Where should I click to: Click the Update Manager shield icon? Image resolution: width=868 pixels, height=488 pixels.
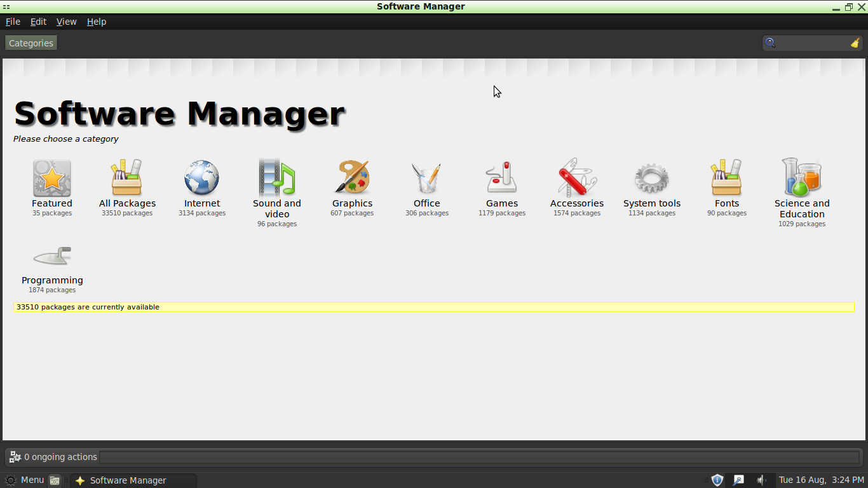717,480
